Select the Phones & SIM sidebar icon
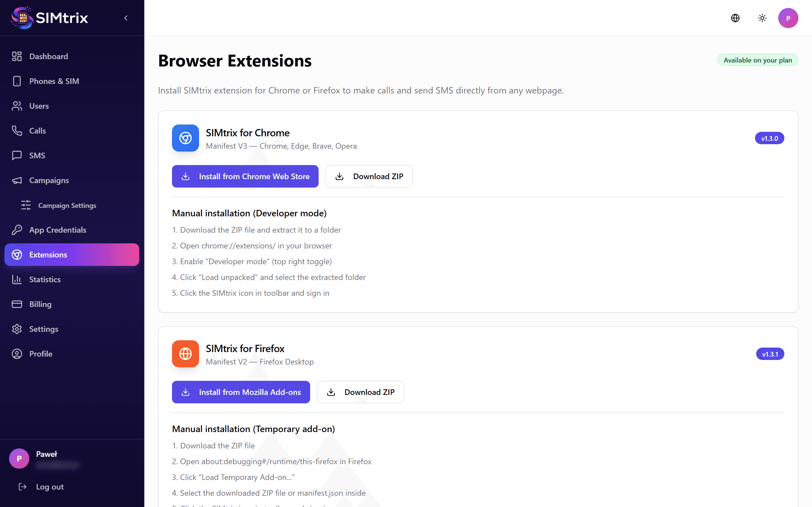 click(x=17, y=81)
